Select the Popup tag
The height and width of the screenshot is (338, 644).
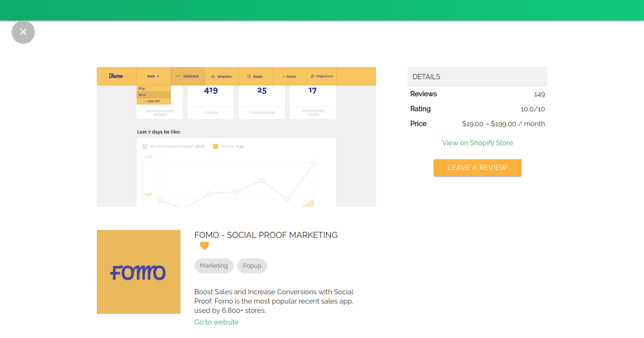(252, 266)
